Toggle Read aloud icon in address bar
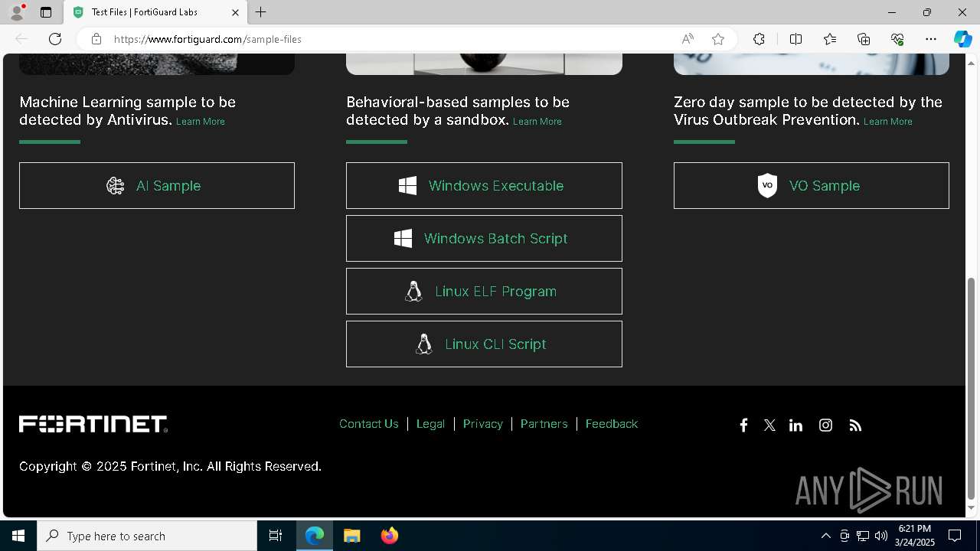This screenshot has width=980, height=551. 688,39
